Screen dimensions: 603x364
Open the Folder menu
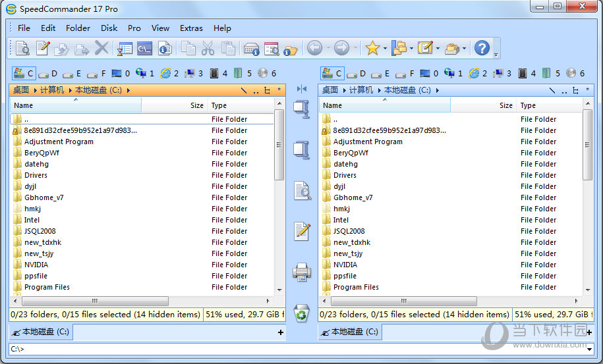pos(78,28)
